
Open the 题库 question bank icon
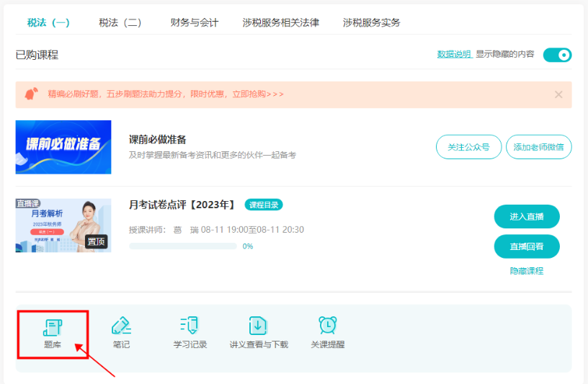pos(53,328)
